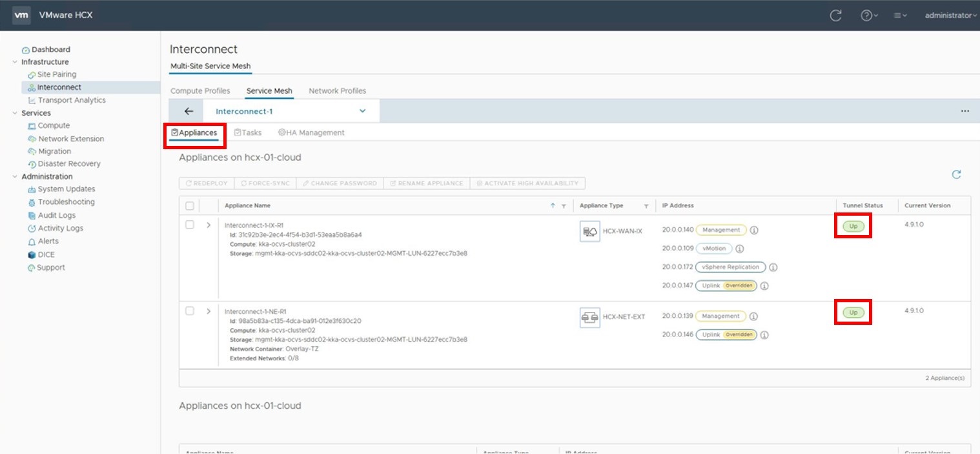Open Site Pairing in the sidebar
Screen dimensions: 980x454
(x=56, y=74)
